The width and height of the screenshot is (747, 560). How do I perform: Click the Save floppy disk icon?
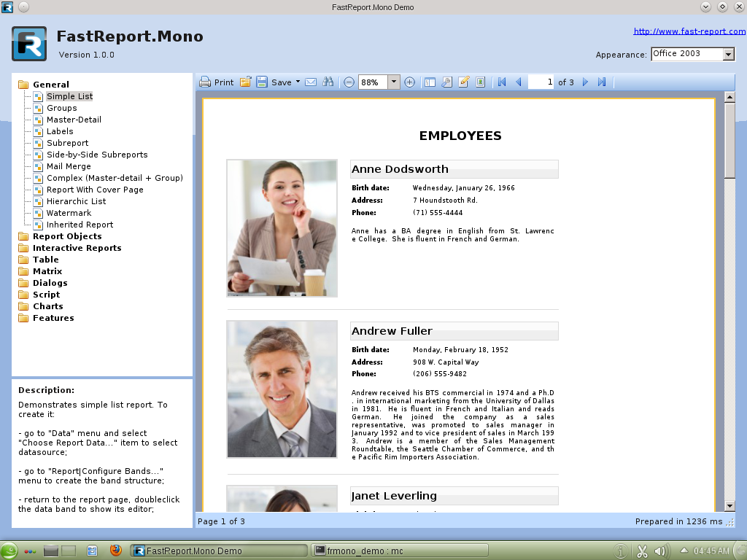point(262,82)
